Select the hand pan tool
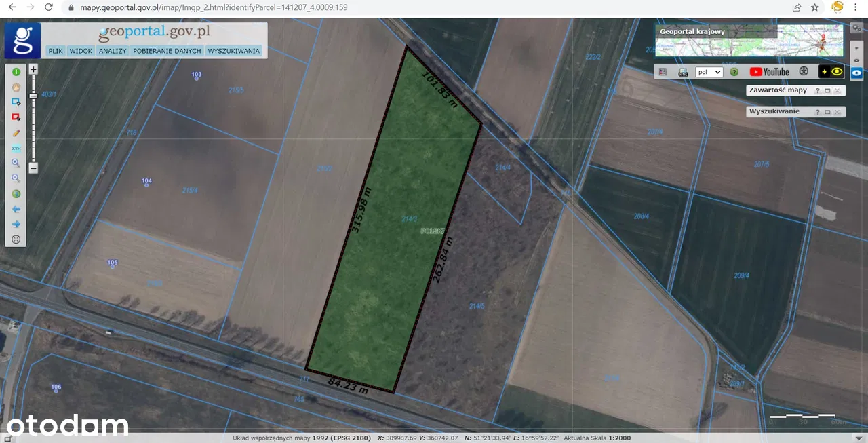The width and height of the screenshot is (868, 443). coord(16,87)
